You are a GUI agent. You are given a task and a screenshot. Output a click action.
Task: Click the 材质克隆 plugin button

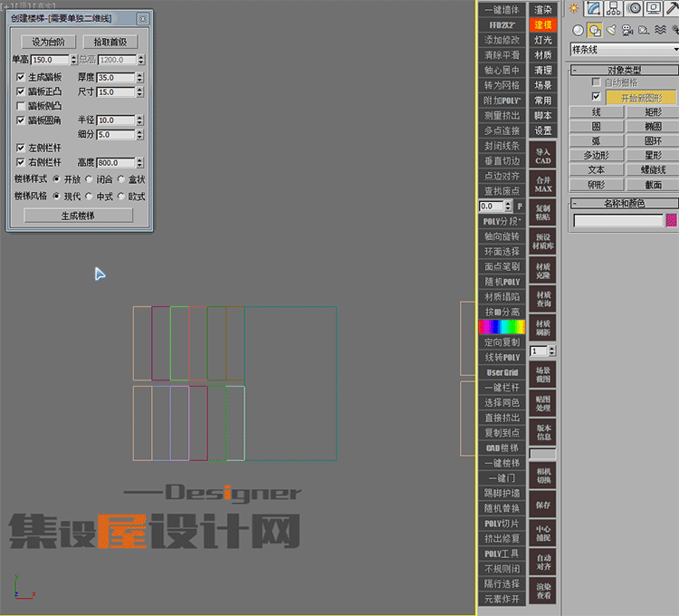tap(542, 270)
